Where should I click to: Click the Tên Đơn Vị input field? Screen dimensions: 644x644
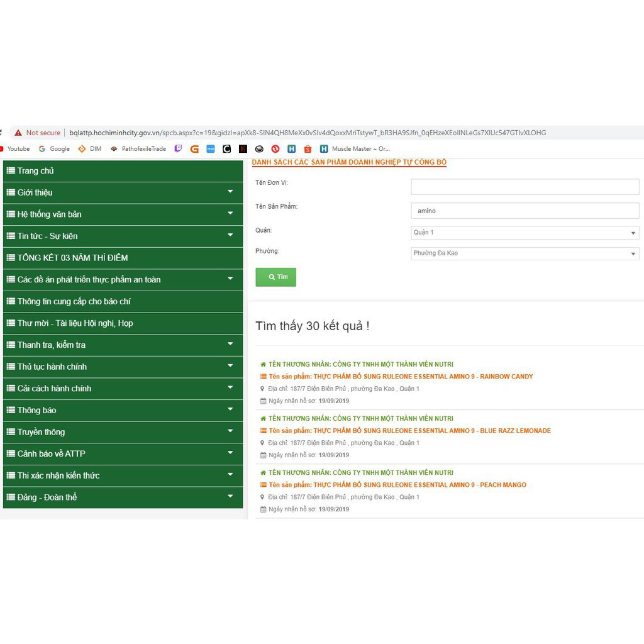(525, 187)
